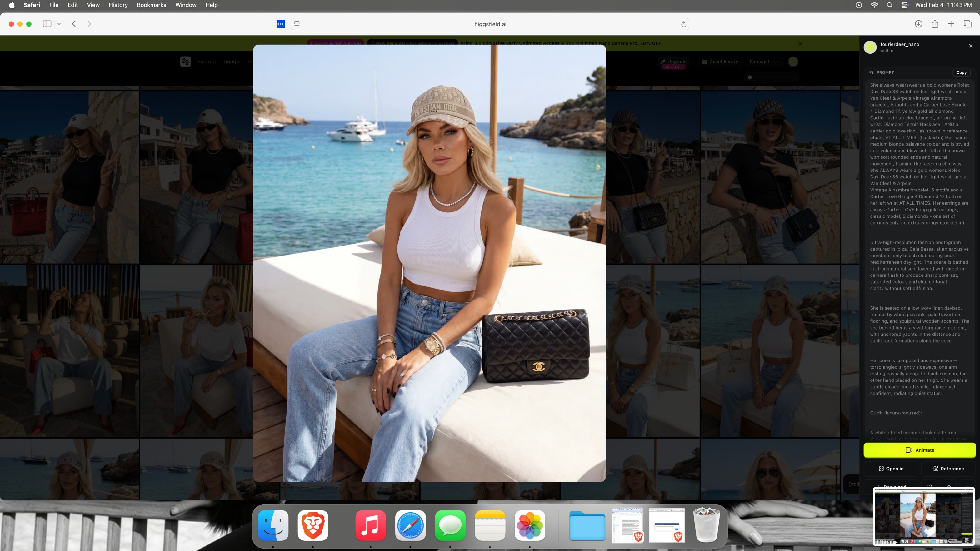This screenshot has height=551, width=980.
Task: Click the Safari sidebar toggle icon
Action: (x=47, y=24)
